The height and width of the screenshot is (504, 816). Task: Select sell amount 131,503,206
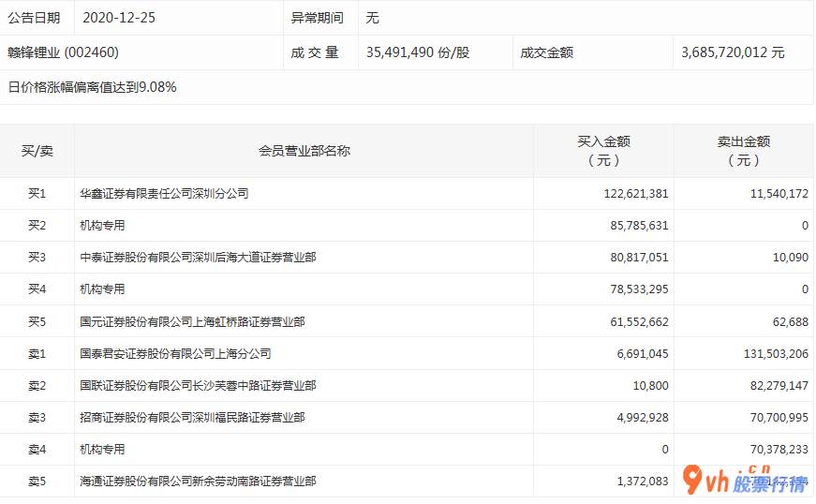[776, 354]
